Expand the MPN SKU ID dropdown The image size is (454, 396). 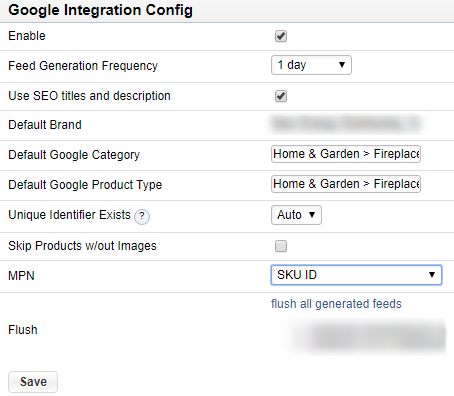tap(356, 275)
